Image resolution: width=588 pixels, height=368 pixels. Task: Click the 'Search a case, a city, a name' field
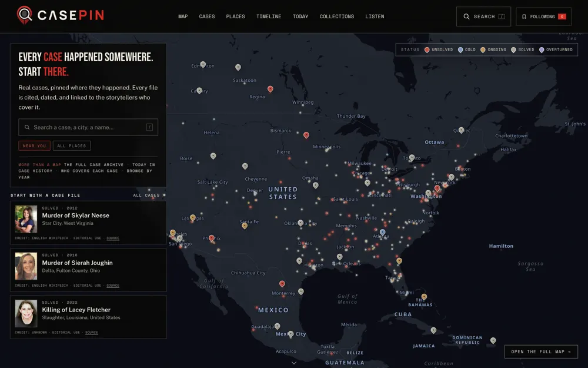click(x=88, y=127)
